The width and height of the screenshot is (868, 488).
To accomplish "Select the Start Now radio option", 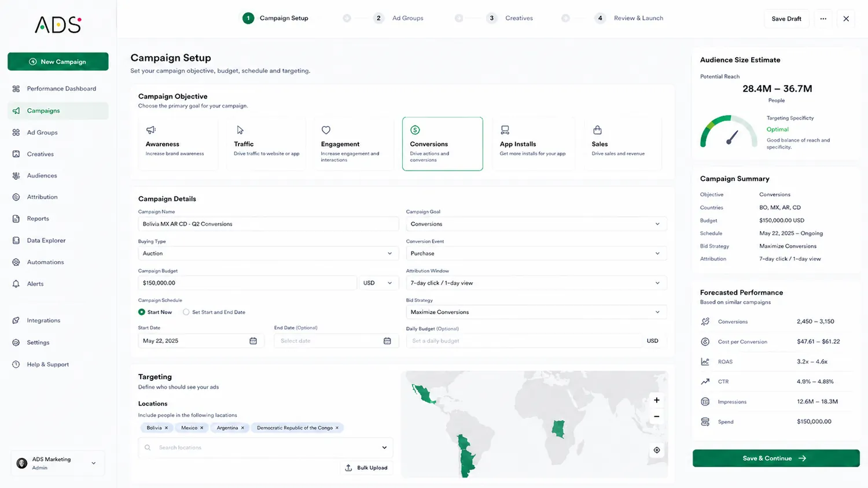I will click(x=142, y=312).
